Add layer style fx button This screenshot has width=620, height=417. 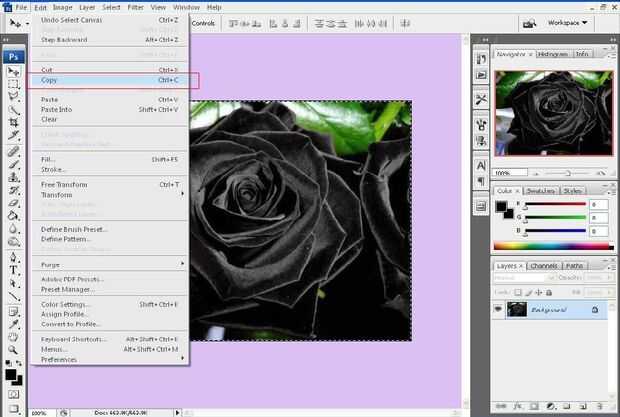(x=518, y=406)
